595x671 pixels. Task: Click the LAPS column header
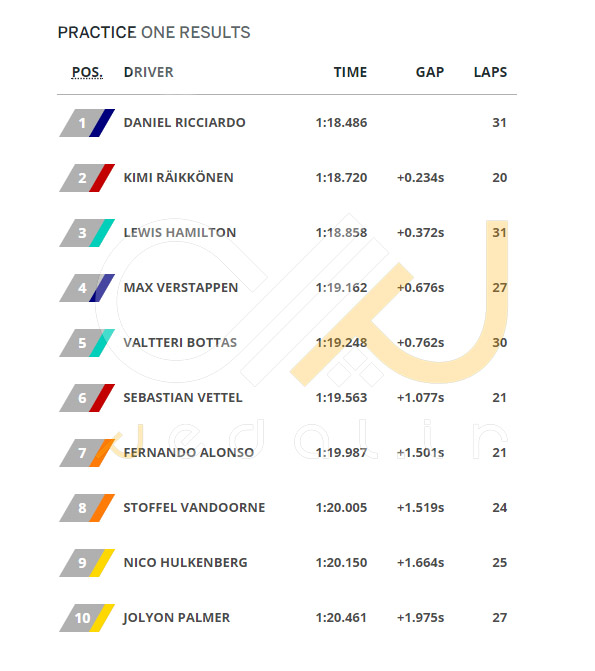490,72
